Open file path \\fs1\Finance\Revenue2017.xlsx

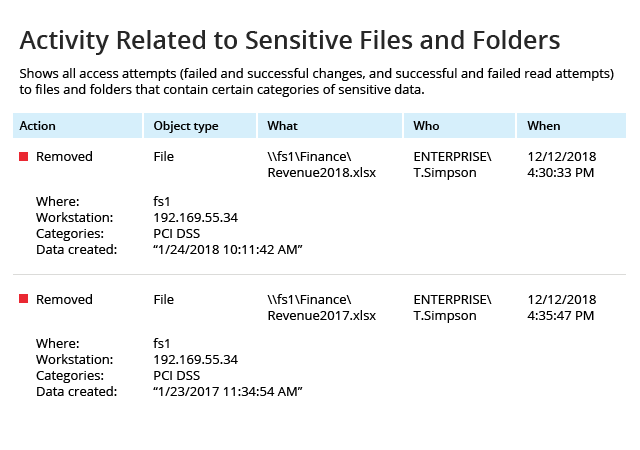pos(322,307)
